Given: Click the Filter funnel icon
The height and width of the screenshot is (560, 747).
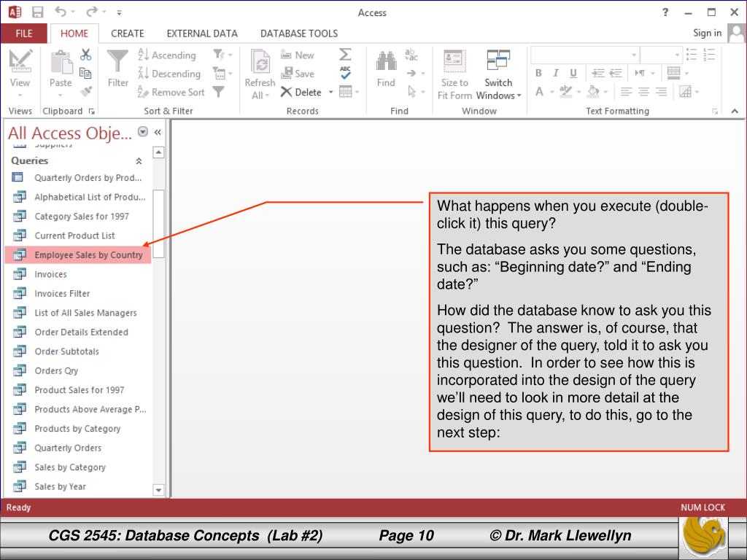Looking at the screenshot, I should click(x=117, y=61).
